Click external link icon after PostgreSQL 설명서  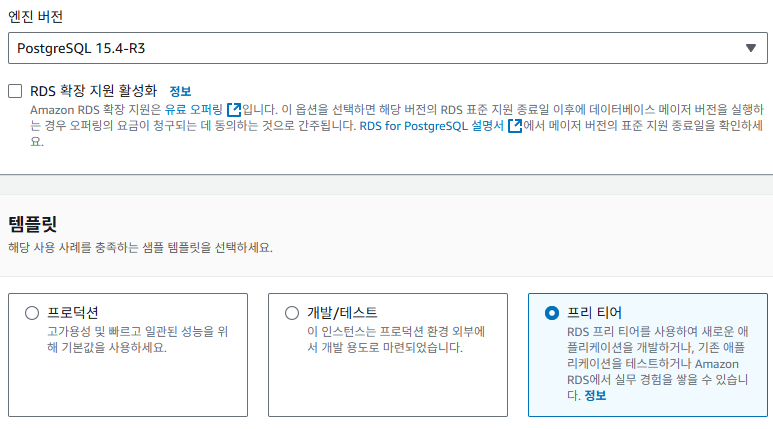tap(514, 126)
